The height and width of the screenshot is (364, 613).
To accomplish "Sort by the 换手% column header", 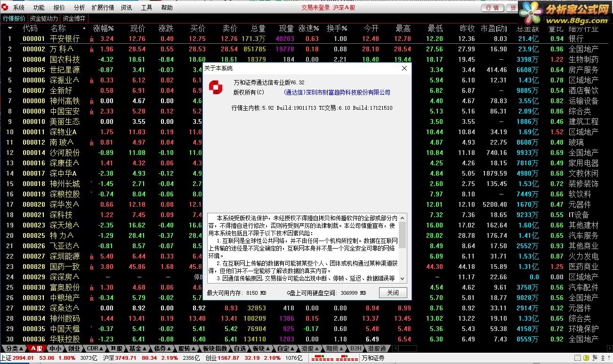I will (337, 28).
